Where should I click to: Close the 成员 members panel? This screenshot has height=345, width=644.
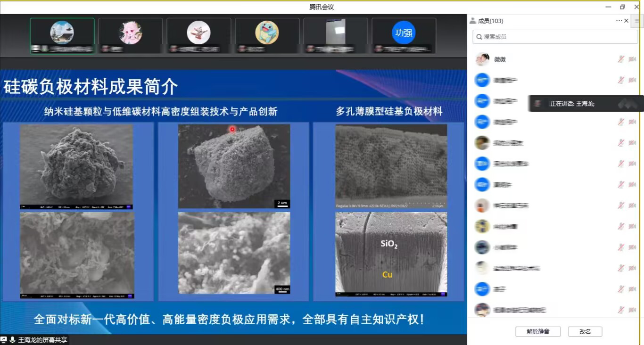(x=627, y=21)
